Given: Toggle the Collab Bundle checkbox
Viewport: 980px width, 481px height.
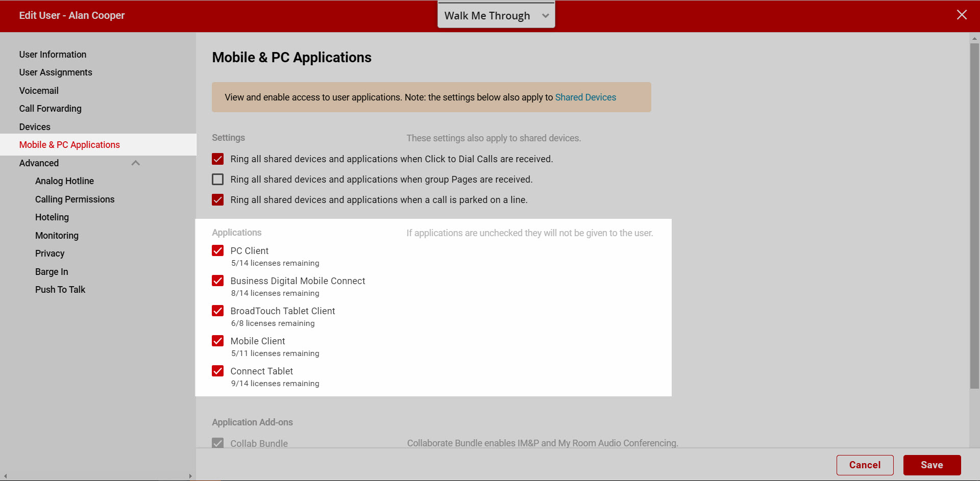Looking at the screenshot, I should [217, 443].
